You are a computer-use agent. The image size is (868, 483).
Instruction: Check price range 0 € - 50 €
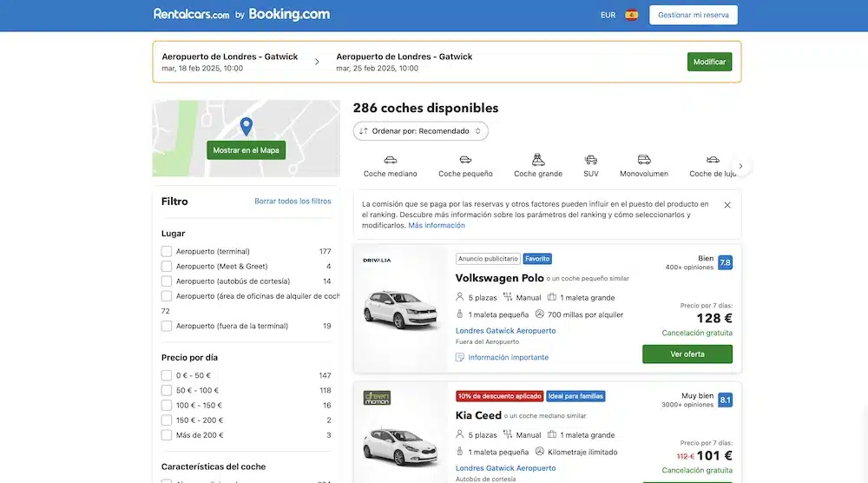167,375
